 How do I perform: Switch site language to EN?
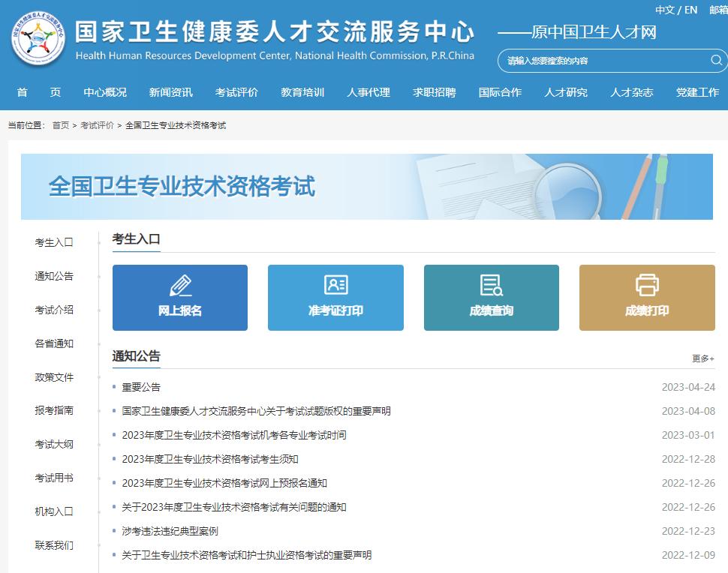[690, 9]
